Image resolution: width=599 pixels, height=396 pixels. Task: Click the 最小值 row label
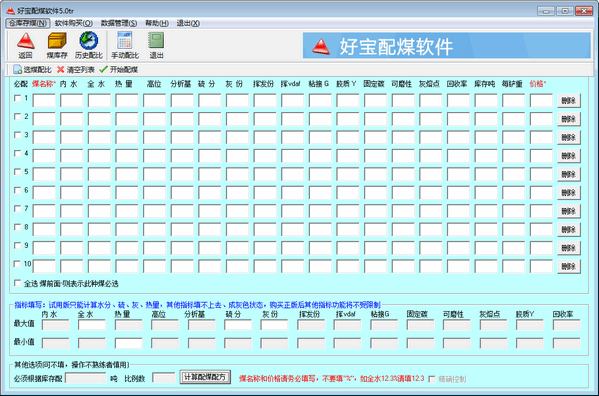tap(24, 342)
